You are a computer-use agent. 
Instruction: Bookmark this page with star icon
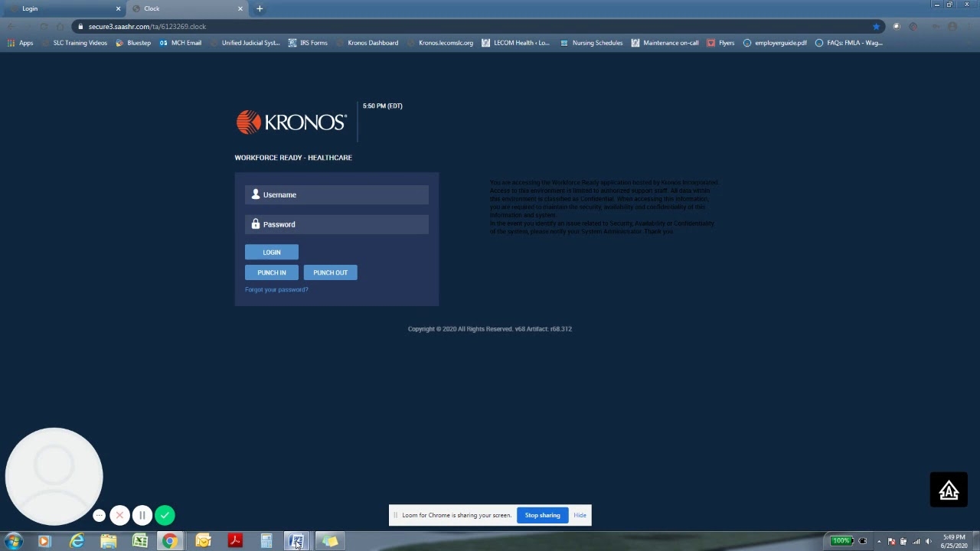(876, 27)
